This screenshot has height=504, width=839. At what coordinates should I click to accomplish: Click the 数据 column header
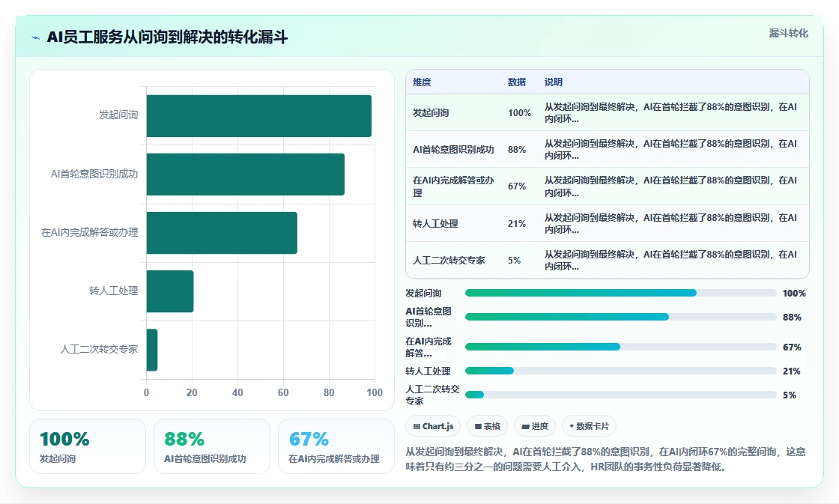[516, 82]
